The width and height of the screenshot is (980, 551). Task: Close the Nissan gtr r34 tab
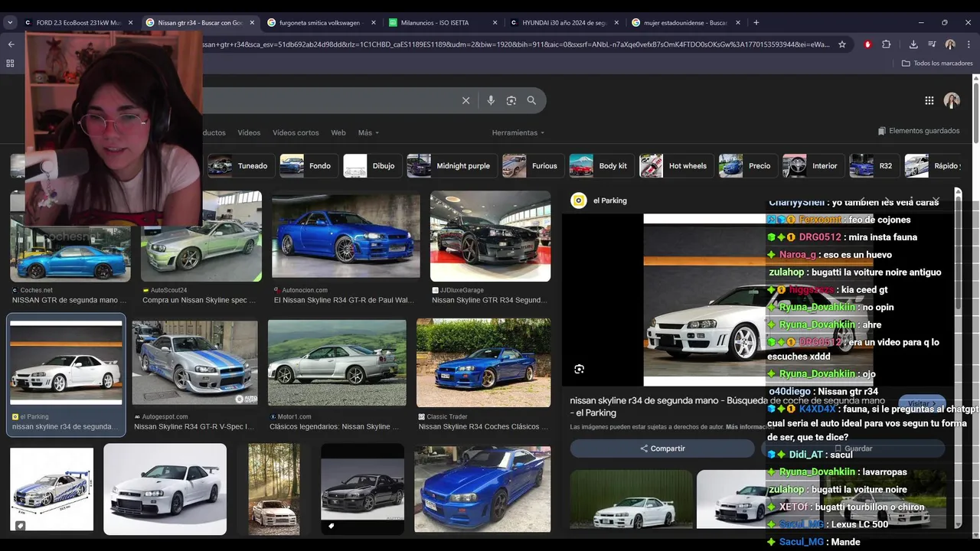tap(252, 23)
